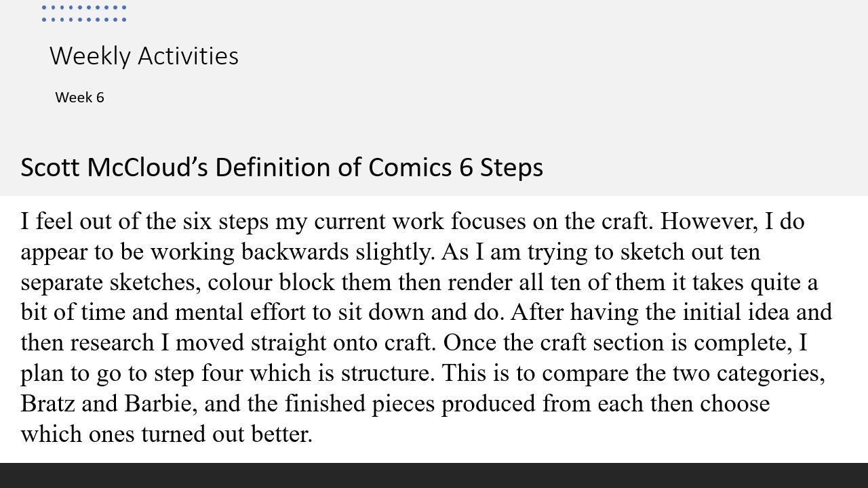Place cursor after 'turned out better.'
The image size is (868, 488).
[313, 434]
